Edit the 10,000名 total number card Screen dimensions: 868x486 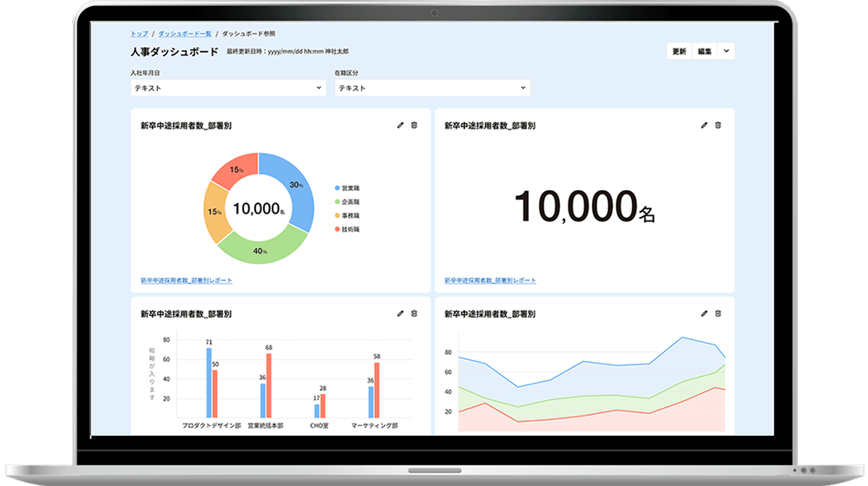(704, 125)
